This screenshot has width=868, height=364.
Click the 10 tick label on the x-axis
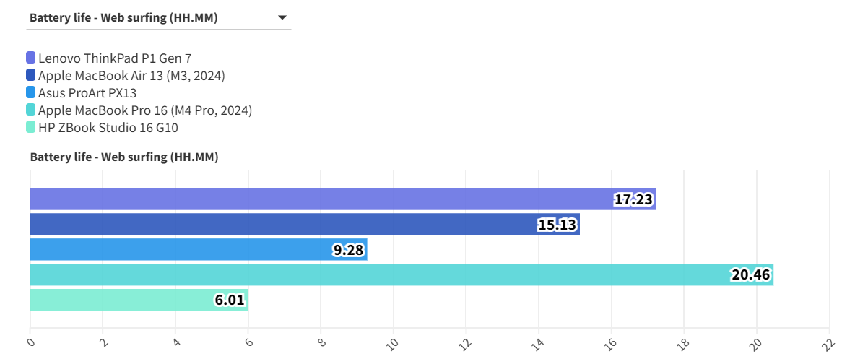click(x=392, y=342)
